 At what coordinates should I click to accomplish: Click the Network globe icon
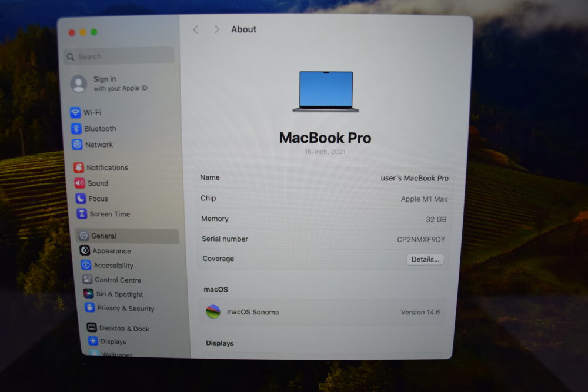77,145
